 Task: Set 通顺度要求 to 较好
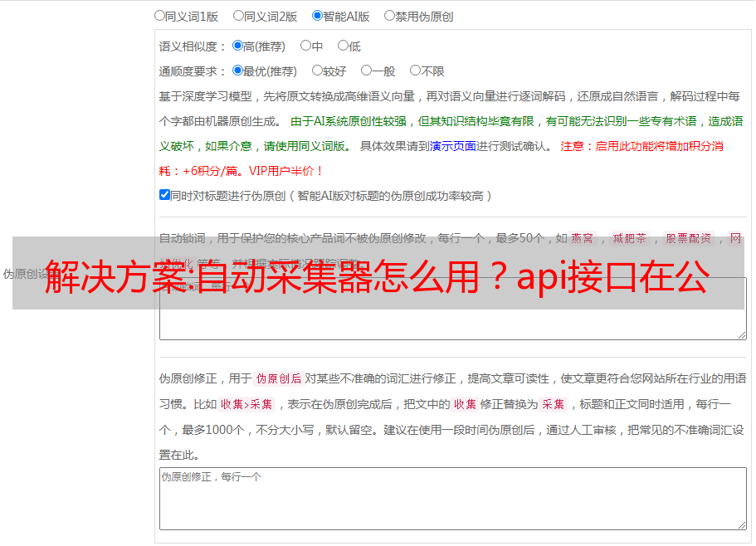317,71
